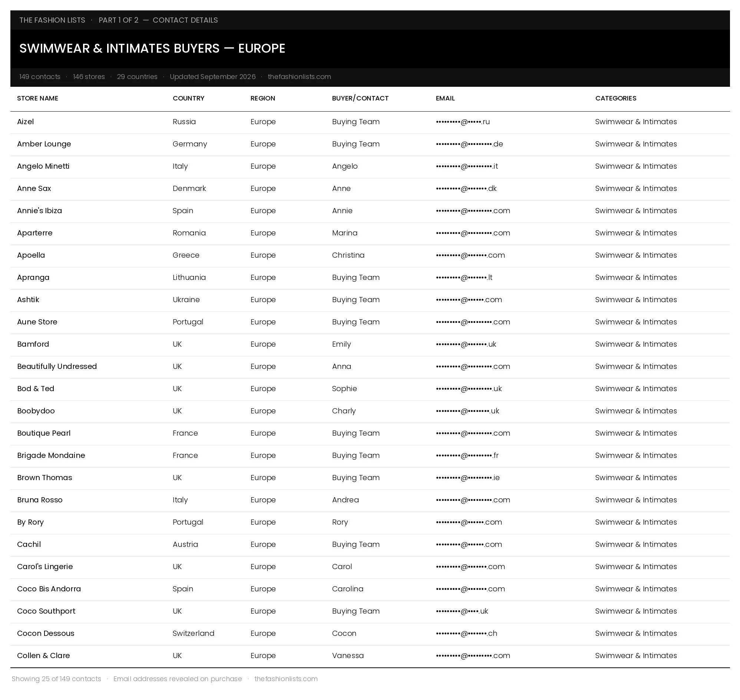Click buyer name 'Vanessa' in Collen & Clare row
740x700 pixels.
[x=348, y=656]
